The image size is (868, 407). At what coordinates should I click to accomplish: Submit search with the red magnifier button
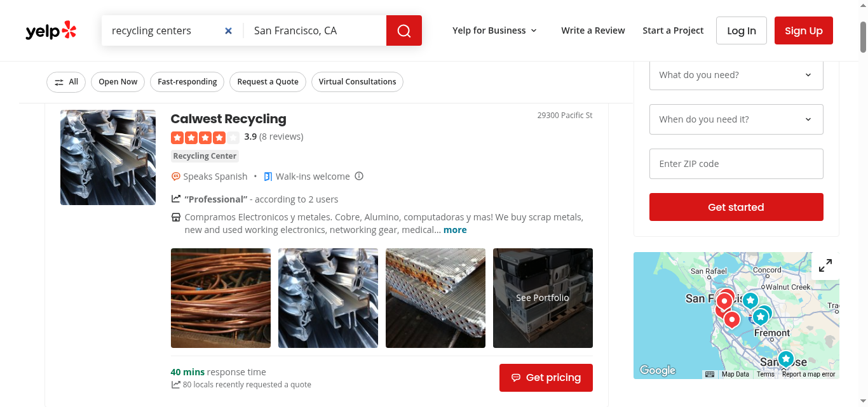coord(404,30)
